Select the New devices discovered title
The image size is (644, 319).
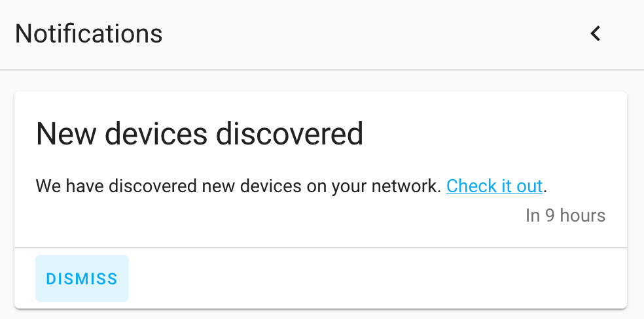(200, 133)
